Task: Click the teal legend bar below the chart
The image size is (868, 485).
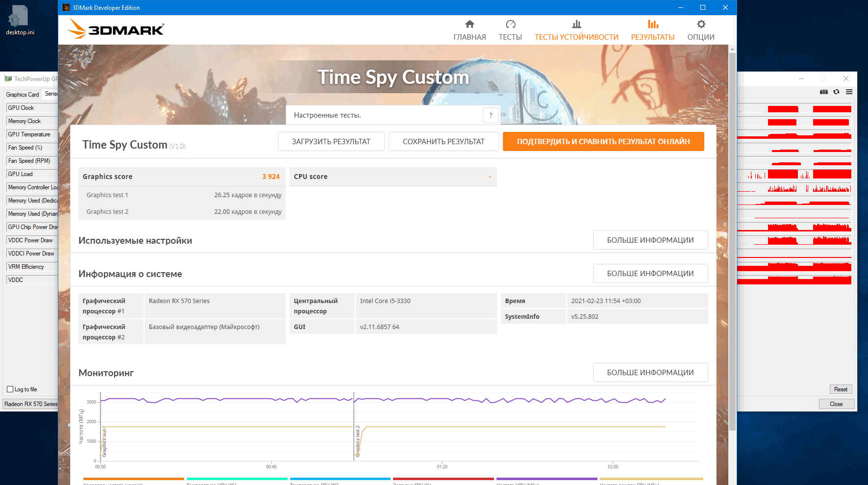Action: (237, 479)
